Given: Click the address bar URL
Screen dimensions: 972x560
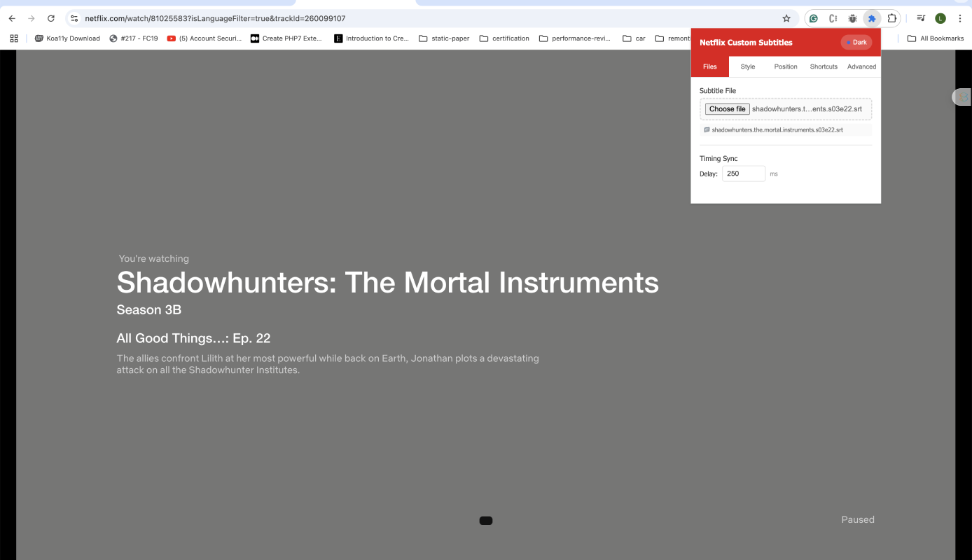Looking at the screenshot, I should pos(216,18).
